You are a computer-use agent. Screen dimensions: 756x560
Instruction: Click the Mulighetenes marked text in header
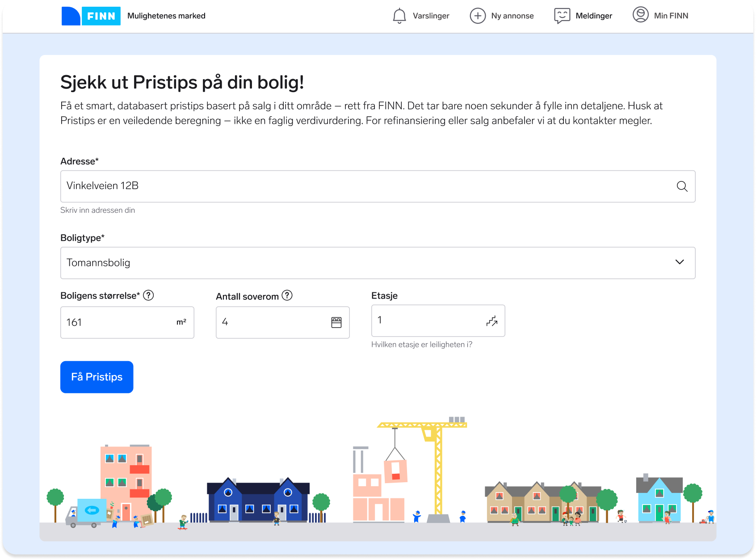click(167, 16)
